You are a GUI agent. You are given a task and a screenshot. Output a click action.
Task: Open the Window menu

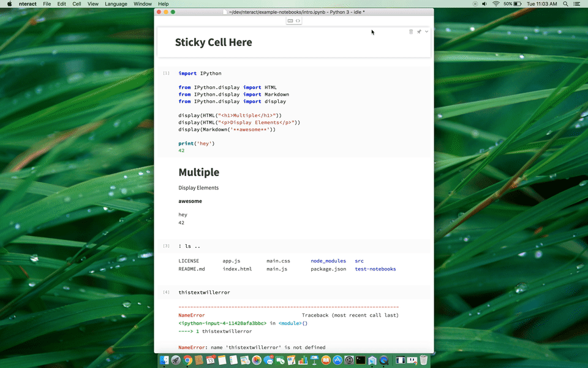(x=143, y=4)
